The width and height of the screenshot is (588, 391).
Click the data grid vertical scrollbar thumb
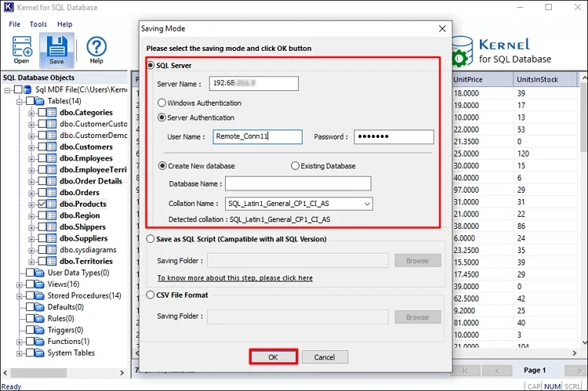pos(584,117)
